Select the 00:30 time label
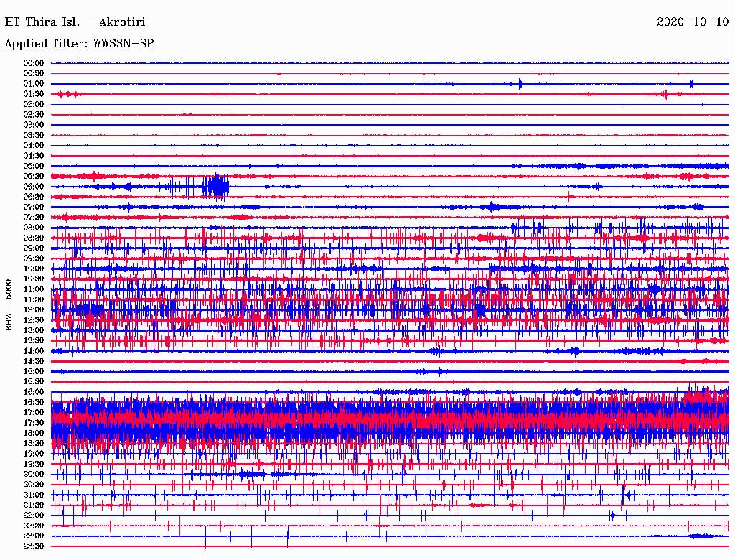This screenshot has height=560, width=735. click(33, 74)
